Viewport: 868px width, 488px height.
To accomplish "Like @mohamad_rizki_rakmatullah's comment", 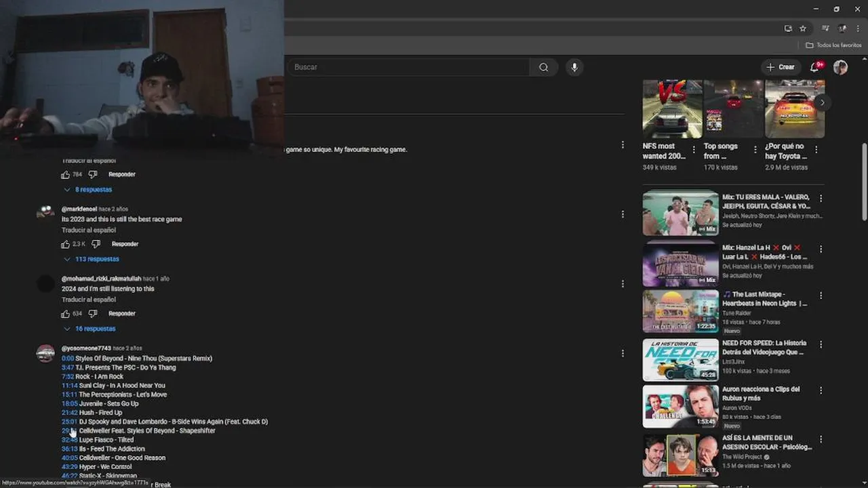I will [66, 314].
